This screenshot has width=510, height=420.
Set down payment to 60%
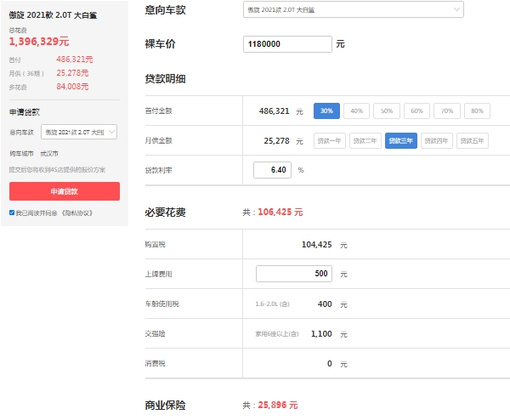click(x=416, y=111)
